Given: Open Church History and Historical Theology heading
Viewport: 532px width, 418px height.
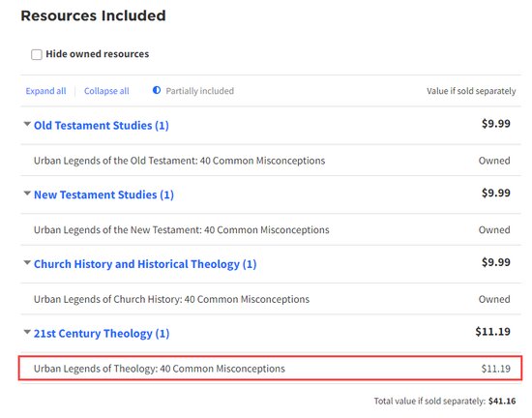Looking at the screenshot, I should tap(145, 264).
